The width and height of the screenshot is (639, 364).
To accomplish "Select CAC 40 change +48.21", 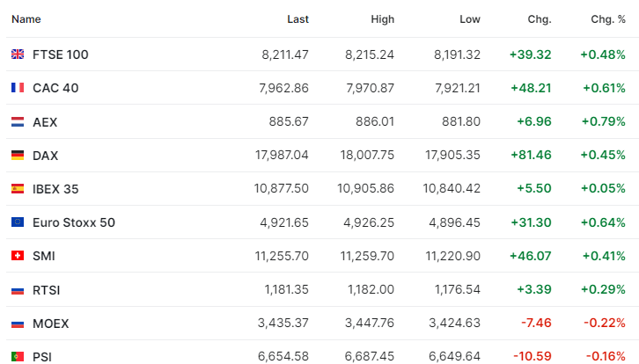I will (x=531, y=88).
